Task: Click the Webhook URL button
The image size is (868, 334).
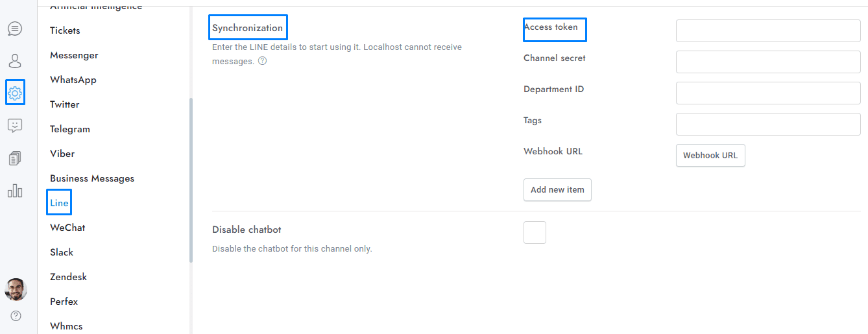Action: click(710, 156)
